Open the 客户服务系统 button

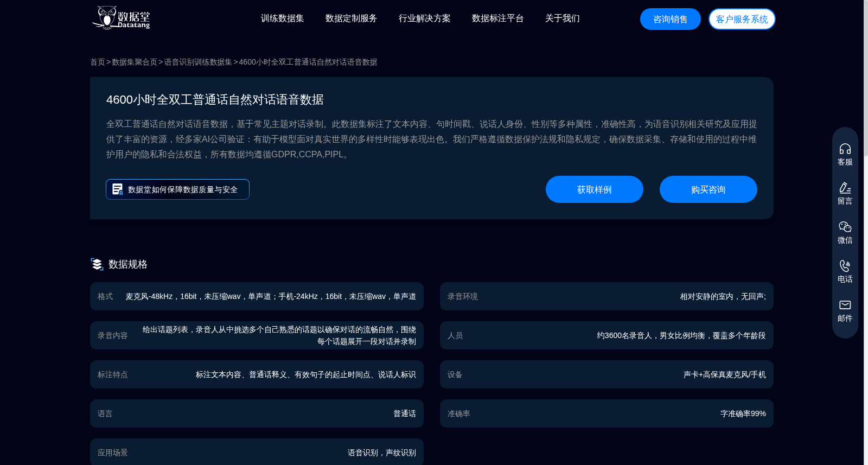pyautogui.click(x=742, y=19)
